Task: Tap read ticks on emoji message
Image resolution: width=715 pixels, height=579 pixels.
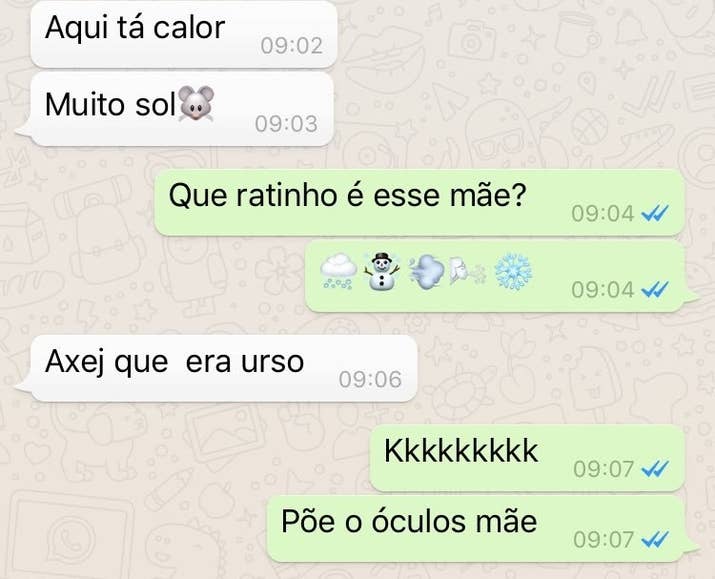Action: click(x=655, y=289)
